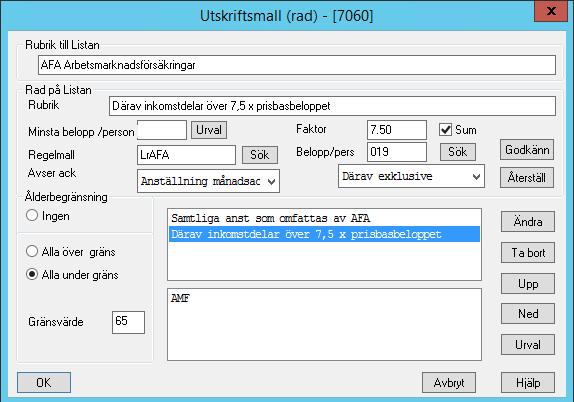
Task: Move row down with Ned button
Action: point(528,314)
